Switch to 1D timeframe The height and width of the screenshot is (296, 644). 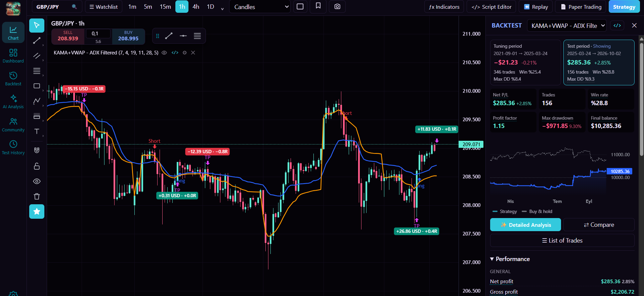[210, 7]
